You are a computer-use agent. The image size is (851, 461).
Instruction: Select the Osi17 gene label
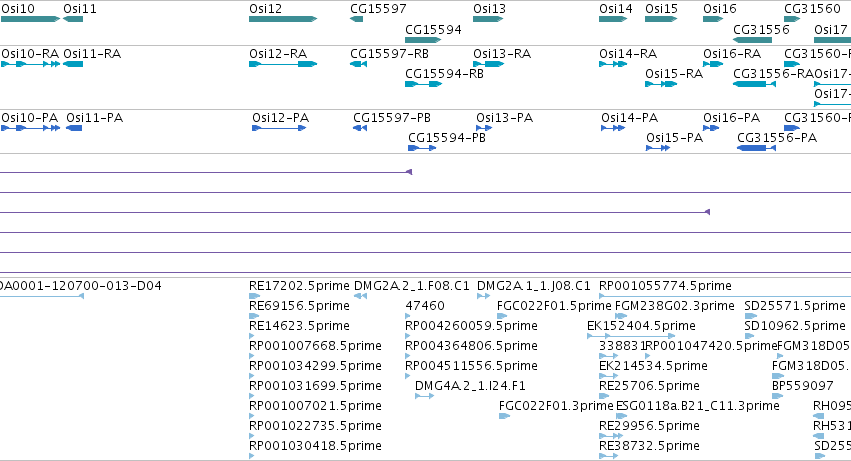(830, 29)
